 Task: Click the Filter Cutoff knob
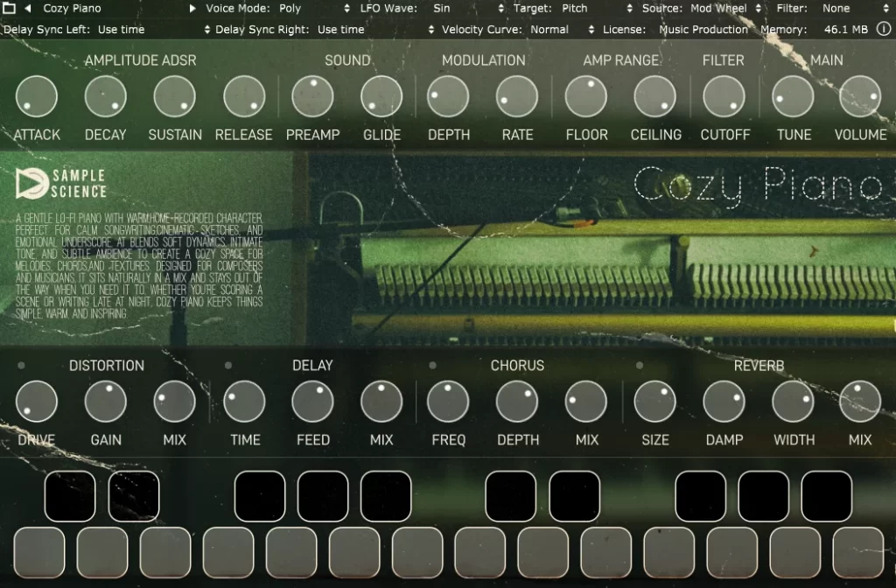point(724,96)
